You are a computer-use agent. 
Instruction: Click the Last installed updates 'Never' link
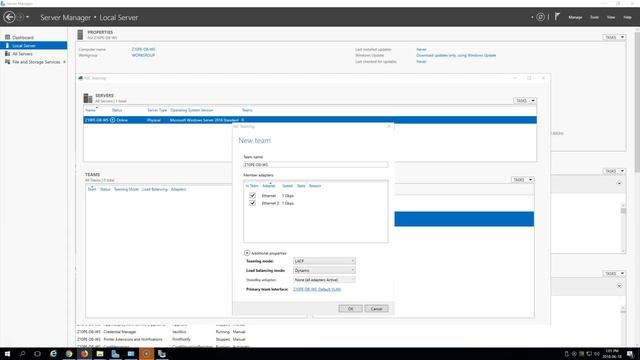point(421,49)
